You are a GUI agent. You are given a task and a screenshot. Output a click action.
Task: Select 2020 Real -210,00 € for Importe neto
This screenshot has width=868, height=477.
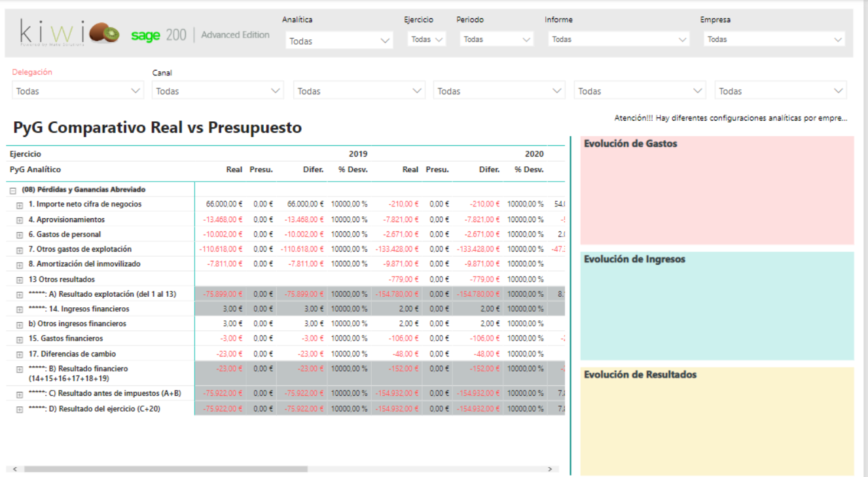[404, 204]
